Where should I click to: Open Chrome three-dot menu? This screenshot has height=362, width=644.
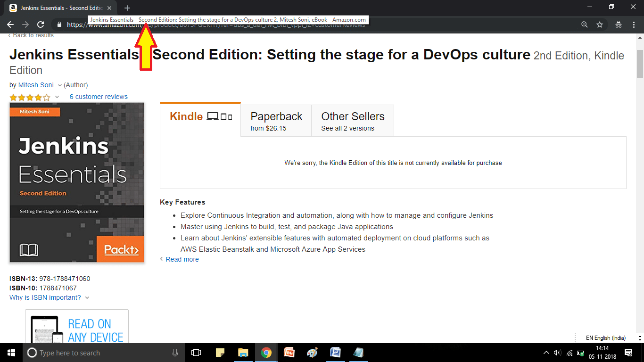[x=634, y=25]
